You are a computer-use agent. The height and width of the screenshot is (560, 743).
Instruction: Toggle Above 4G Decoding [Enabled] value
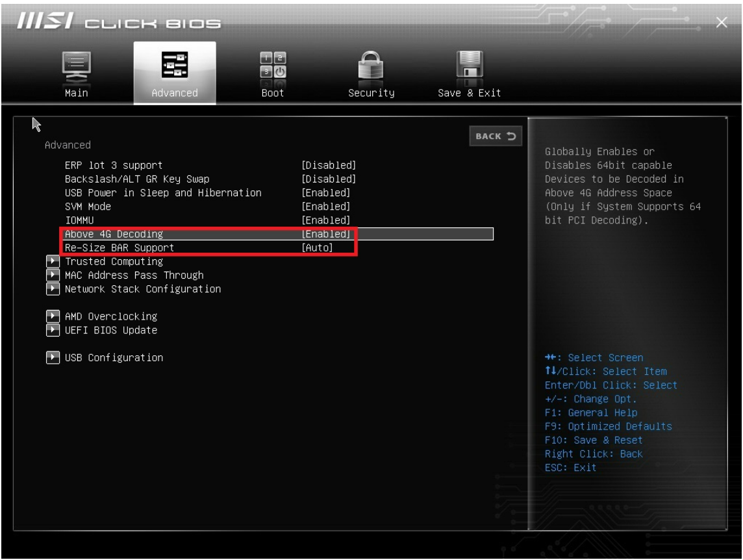(326, 234)
